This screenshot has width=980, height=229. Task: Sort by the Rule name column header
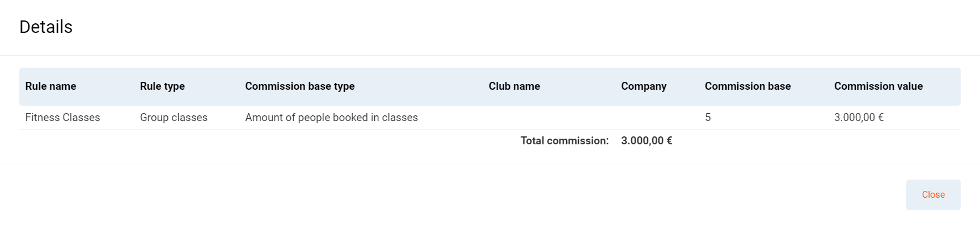pyautogui.click(x=50, y=86)
